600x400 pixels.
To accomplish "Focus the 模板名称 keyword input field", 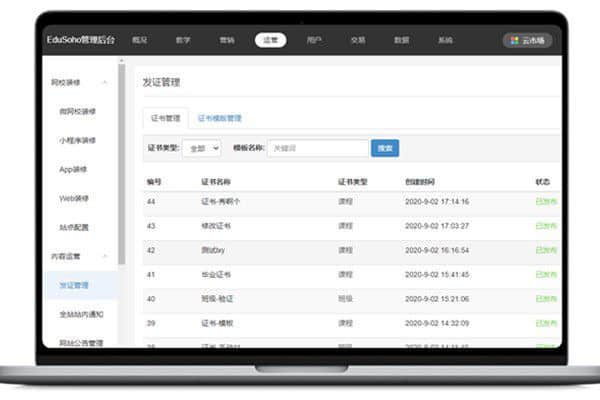I will click(318, 148).
